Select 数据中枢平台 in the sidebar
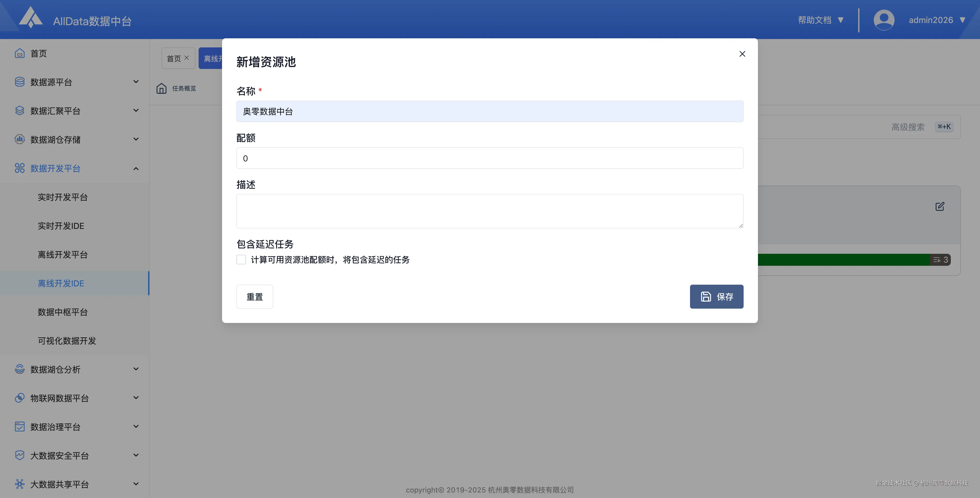The image size is (980, 498). pyautogui.click(x=63, y=312)
